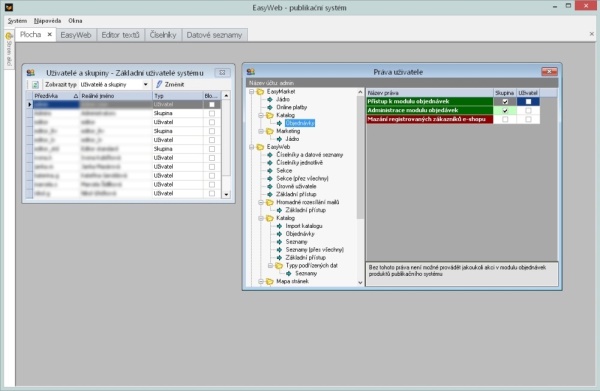The height and width of the screenshot is (391, 600).
Task: Click the rights tree scrollbar down arrow
Action: click(x=360, y=283)
